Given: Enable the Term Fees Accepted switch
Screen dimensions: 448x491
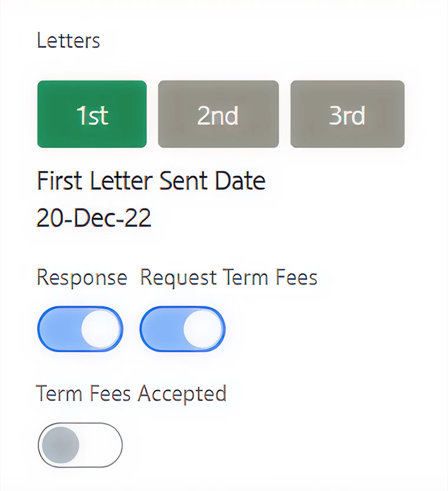Looking at the screenshot, I should coord(80,445).
